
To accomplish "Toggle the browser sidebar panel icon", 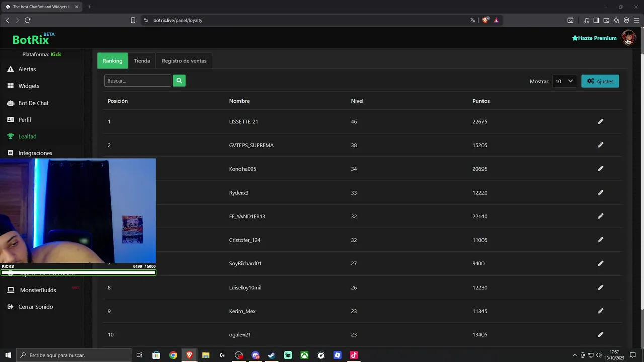I will [596, 20].
